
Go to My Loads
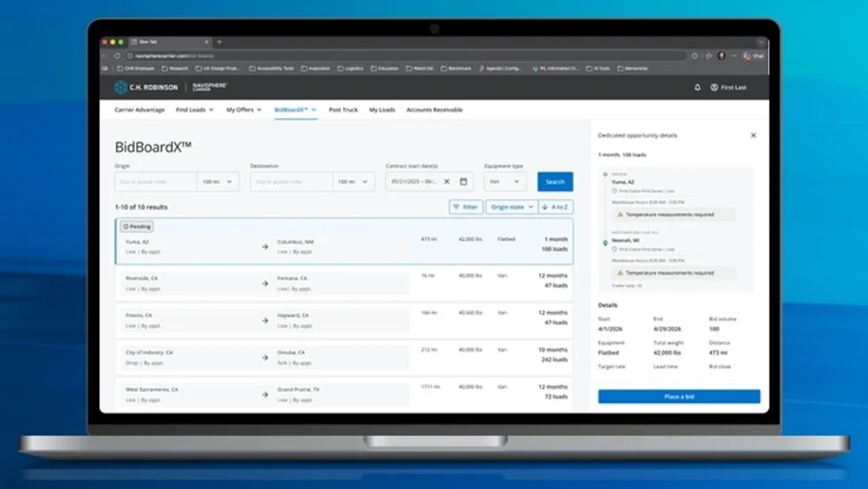point(382,110)
